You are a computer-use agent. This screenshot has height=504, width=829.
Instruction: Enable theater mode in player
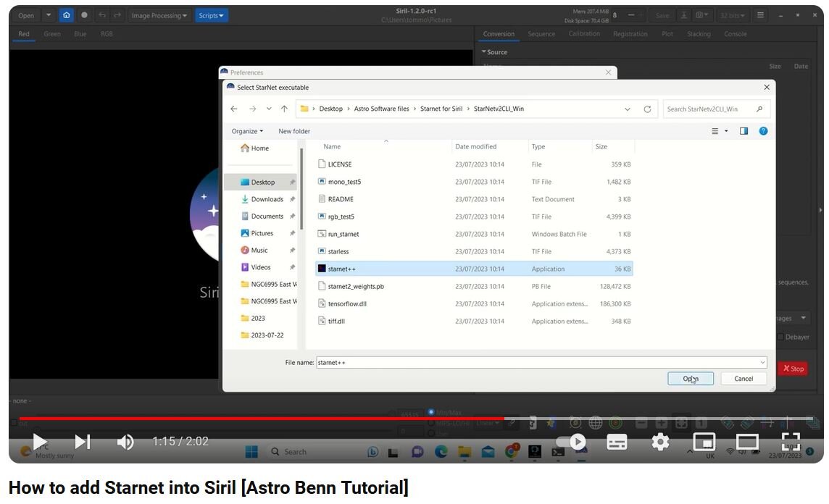748,442
